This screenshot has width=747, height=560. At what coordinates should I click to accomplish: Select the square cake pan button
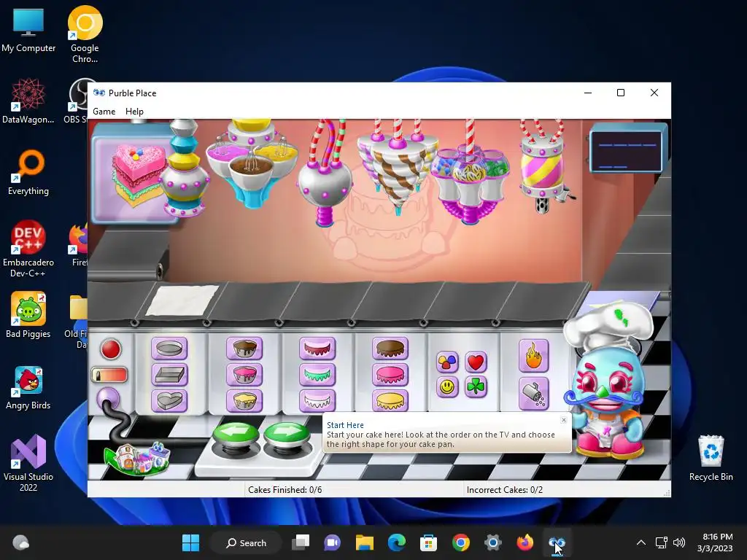point(169,375)
